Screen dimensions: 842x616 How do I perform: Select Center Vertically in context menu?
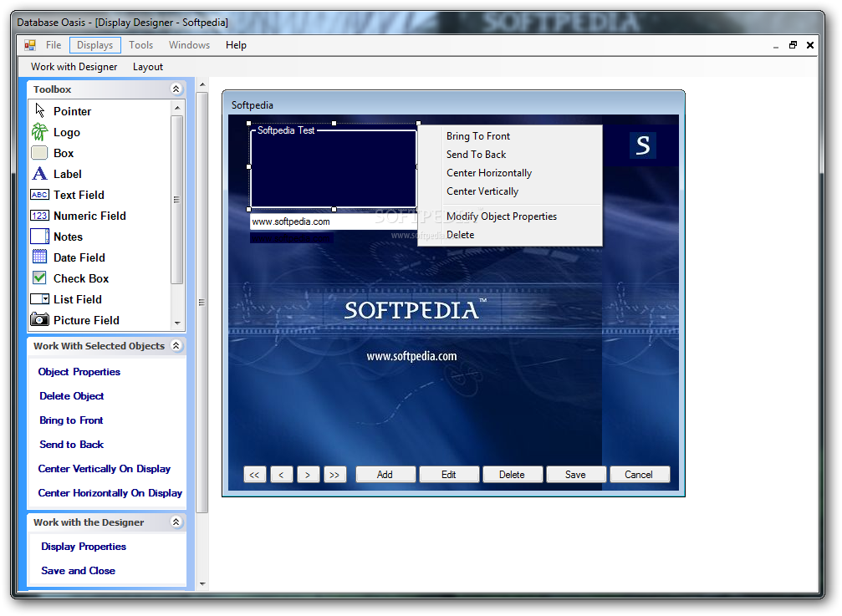coord(509,191)
